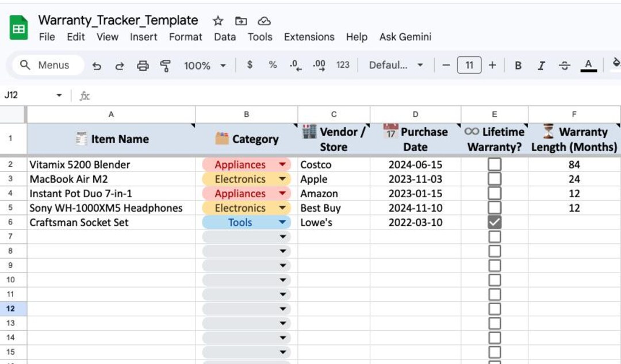Open the fill color paint bucket
The image size is (621, 364).
616,64
